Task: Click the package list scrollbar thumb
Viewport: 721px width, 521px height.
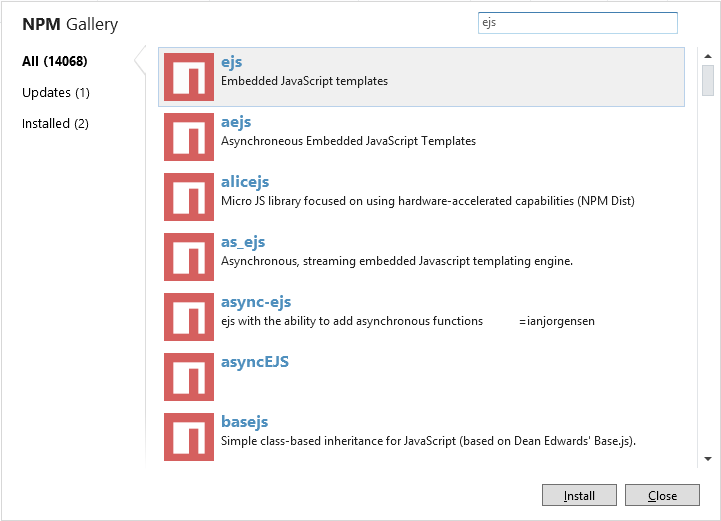Action: click(708, 80)
